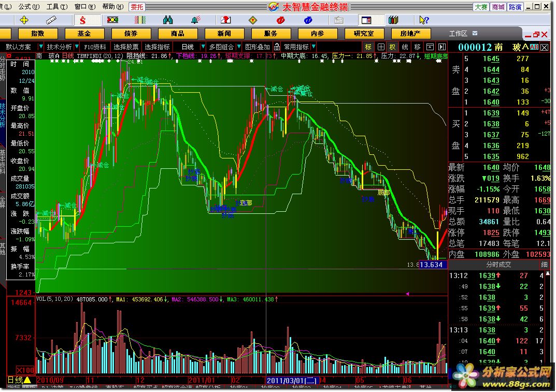Click the 商城 store button
556x392 pixels.
coord(498,7)
